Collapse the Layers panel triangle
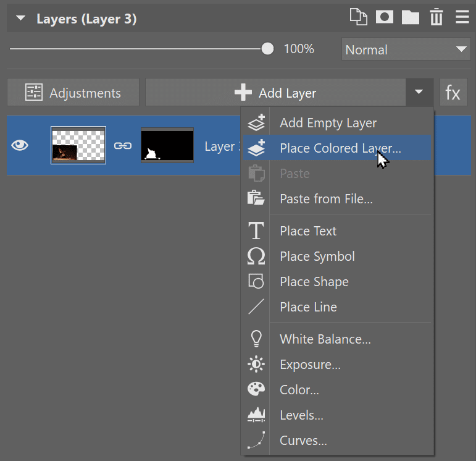Viewport: 476px width, 461px height. click(x=21, y=19)
